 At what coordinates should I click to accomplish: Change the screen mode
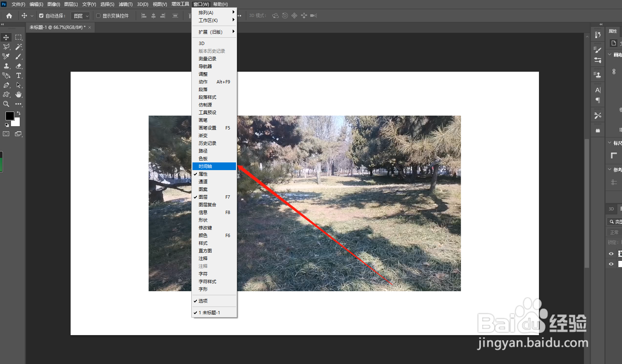tap(18, 134)
